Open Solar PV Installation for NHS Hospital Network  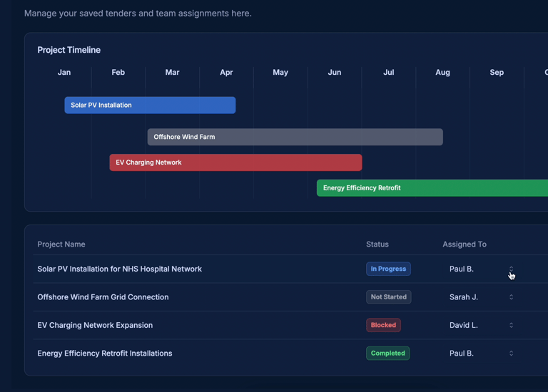[x=120, y=269]
